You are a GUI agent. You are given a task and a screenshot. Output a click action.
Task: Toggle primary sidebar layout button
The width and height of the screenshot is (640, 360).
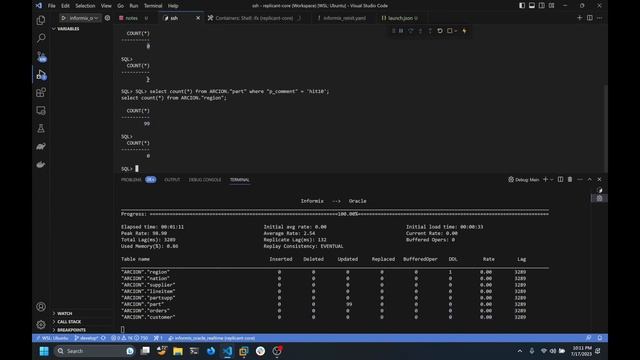tap(522, 6)
